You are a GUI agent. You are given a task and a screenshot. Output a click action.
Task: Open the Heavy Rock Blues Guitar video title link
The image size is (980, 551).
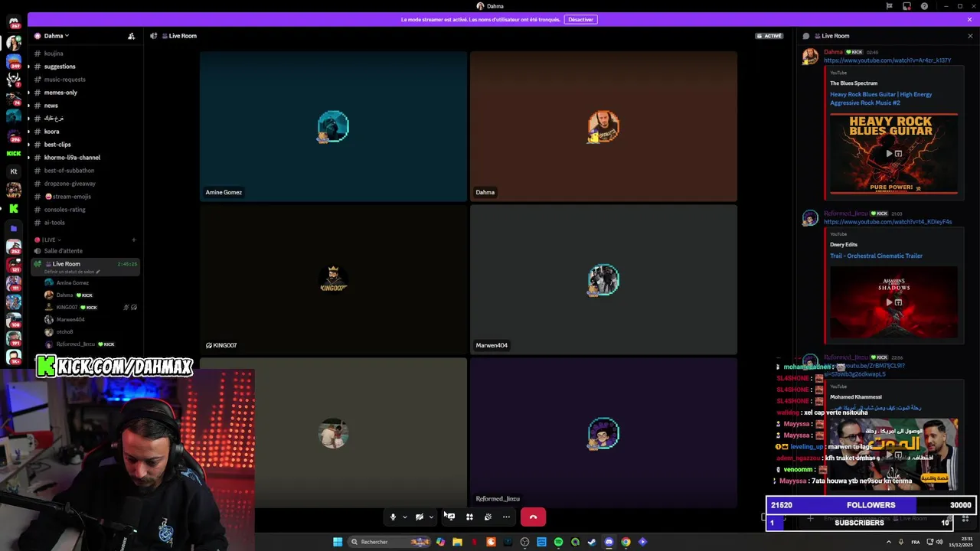881,99
